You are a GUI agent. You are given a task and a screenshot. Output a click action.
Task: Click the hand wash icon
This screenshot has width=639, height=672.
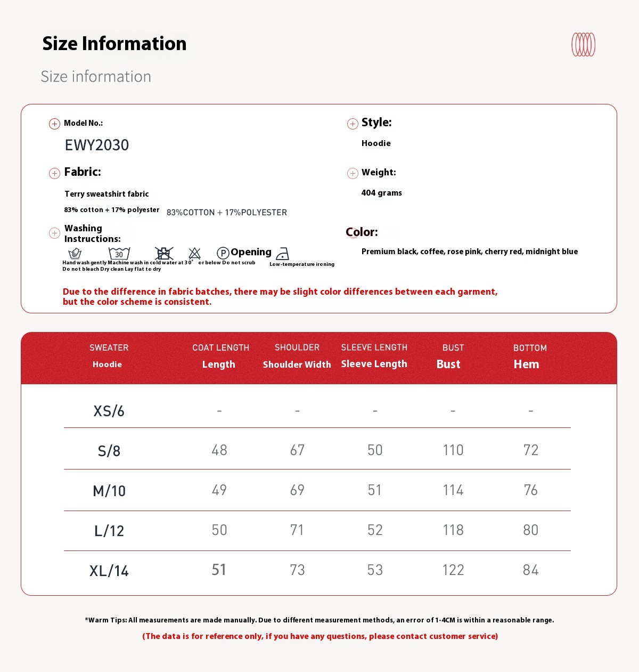[x=75, y=253]
